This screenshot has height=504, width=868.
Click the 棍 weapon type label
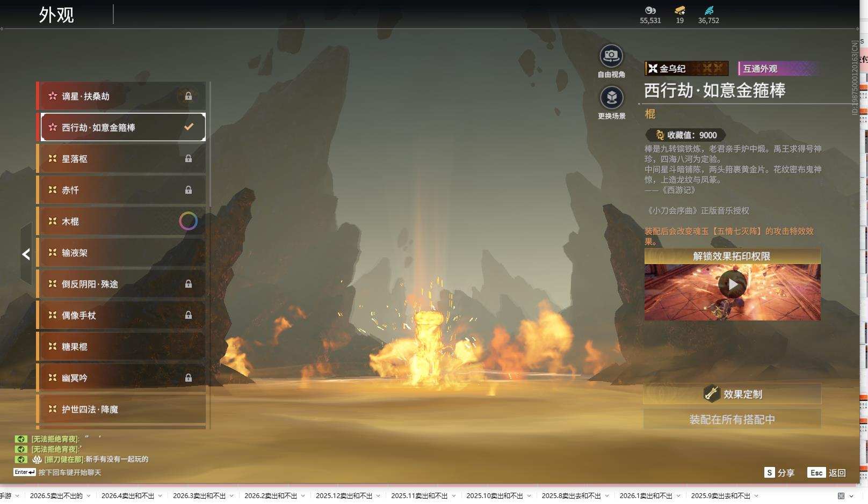(650, 114)
